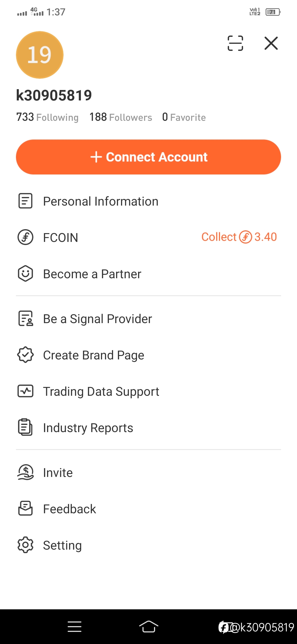297x644 pixels.
Task: Open Be a Signal Provider
Action: click(148, 319)
